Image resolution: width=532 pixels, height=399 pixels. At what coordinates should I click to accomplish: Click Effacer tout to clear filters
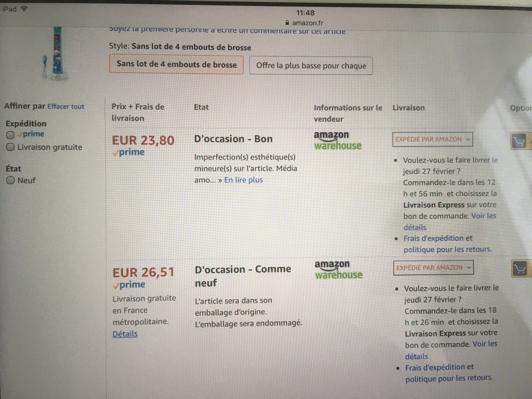[66, 107]
